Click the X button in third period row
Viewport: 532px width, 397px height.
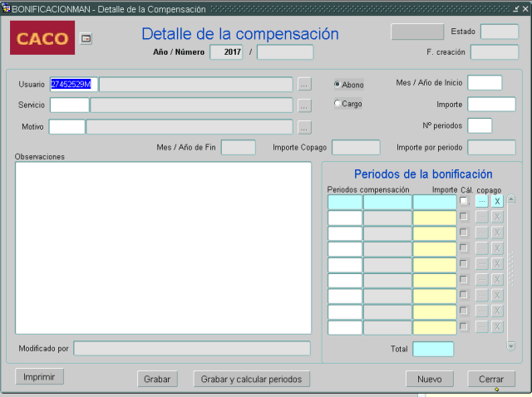(497, 233)
